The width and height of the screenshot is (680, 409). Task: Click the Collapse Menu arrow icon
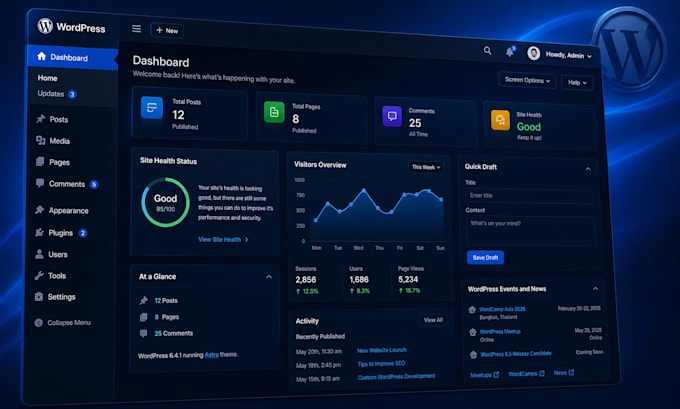(x=39, y=322)
